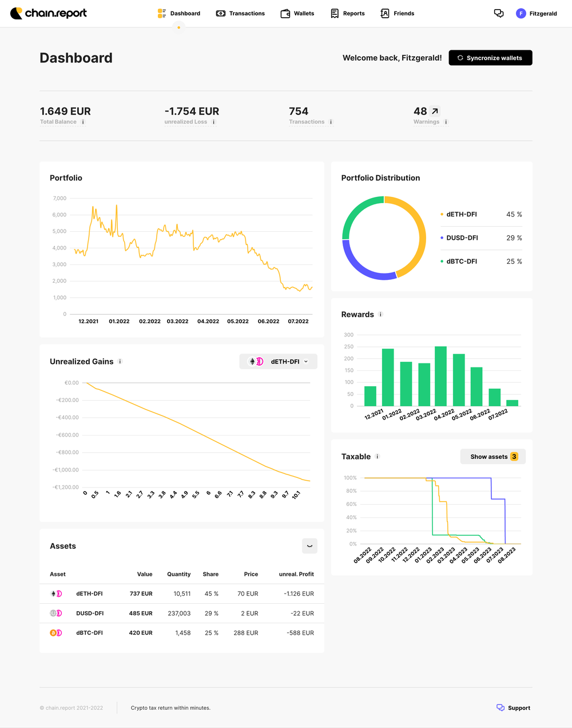Viewport: 572px width, 728px height.
Task: Click the info icon beside Unrealized Gains
Action: (x=120, y=361)
